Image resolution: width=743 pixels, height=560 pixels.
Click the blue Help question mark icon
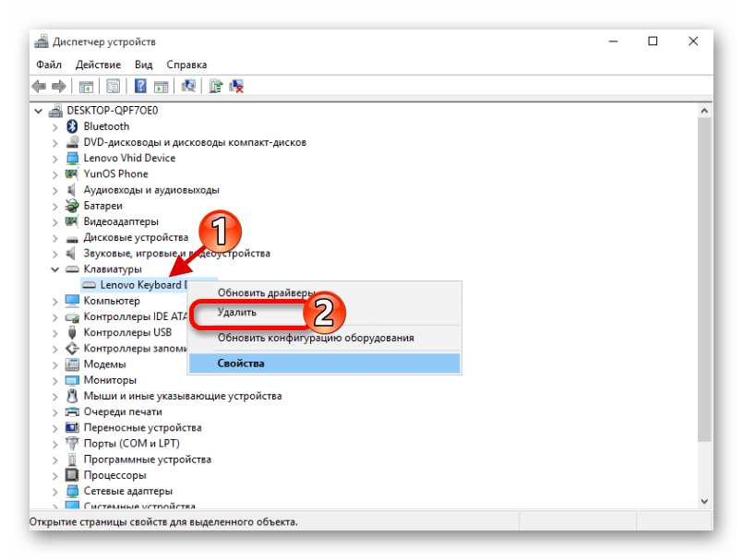click(x=140, y=87)
